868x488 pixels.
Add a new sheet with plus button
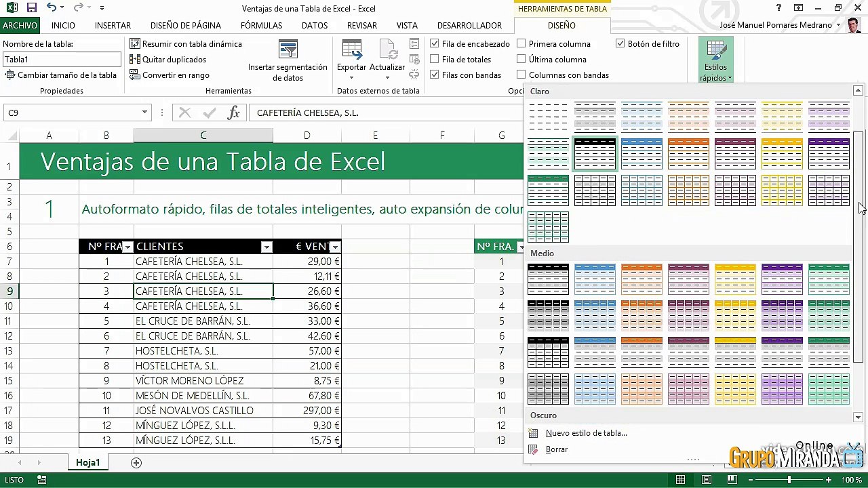[136, 463]
